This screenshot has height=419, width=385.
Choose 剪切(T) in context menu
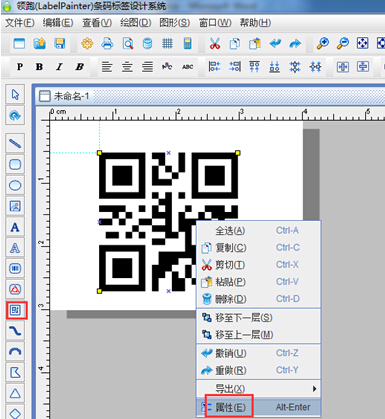click(258, 265)
